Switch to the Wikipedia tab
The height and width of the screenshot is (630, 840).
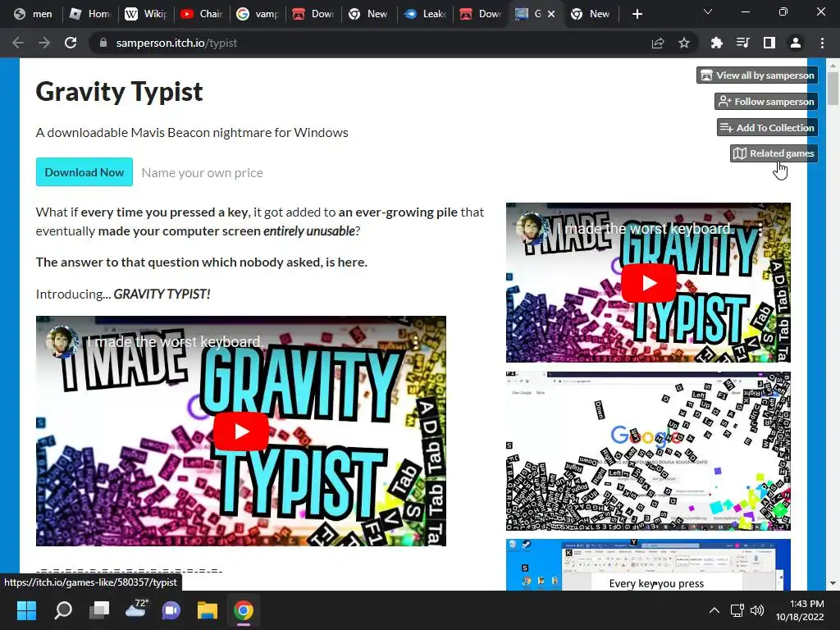146,15
